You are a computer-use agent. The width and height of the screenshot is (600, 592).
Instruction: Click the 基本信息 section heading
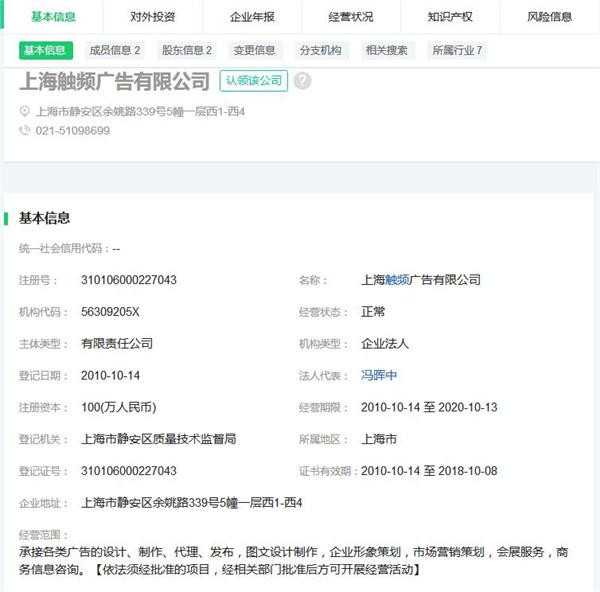tap(44, 218)
